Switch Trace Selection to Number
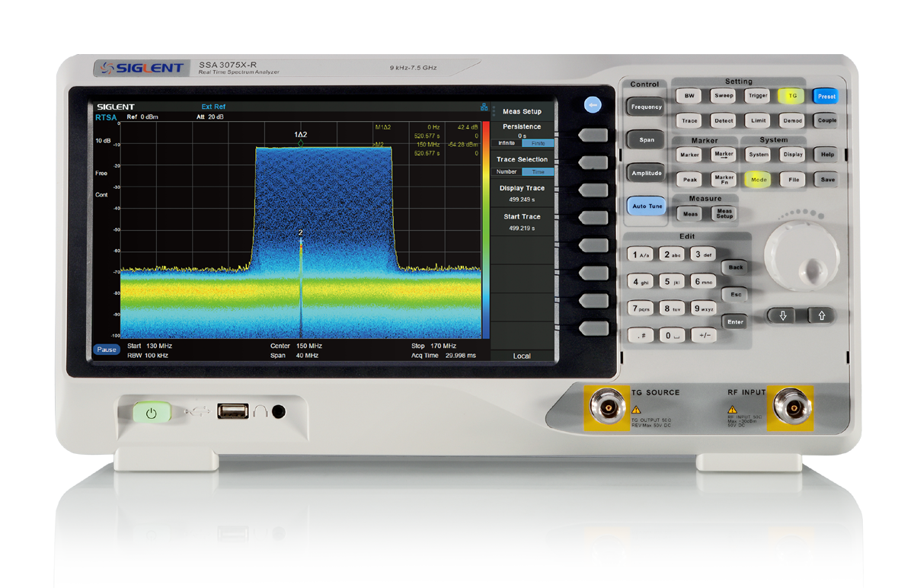 [x=507, y=171]
